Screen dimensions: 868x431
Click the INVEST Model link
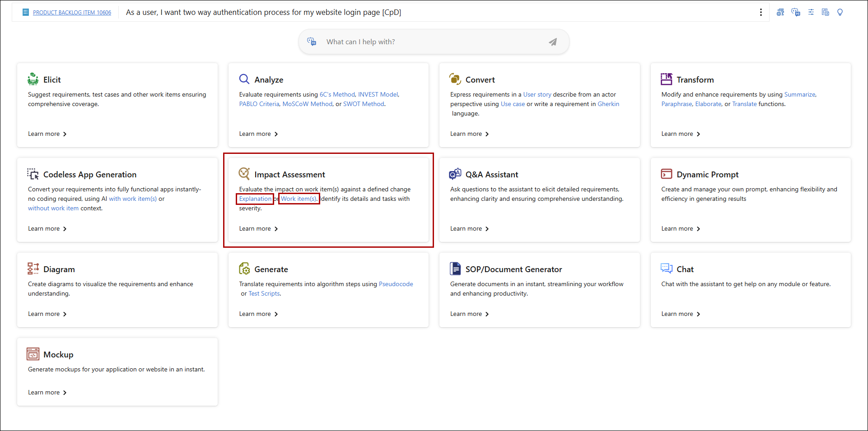click(x=378, y=94)
